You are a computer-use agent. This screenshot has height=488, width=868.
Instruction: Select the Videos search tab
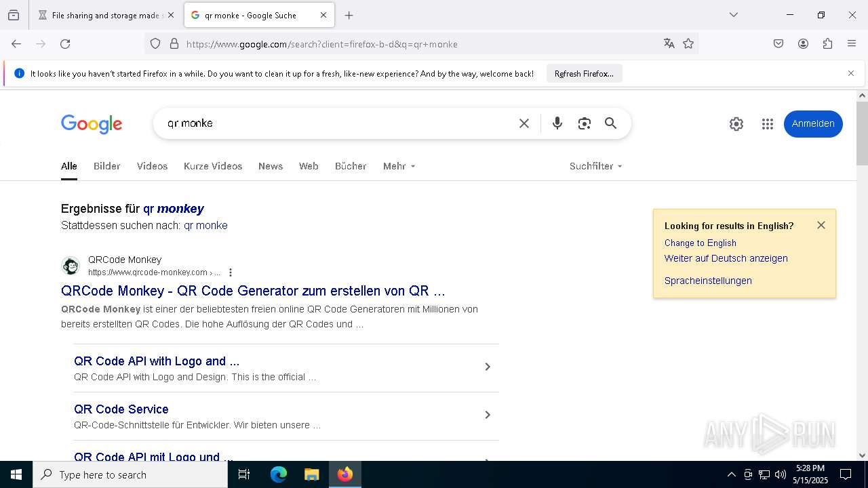[x=152, y=166]
